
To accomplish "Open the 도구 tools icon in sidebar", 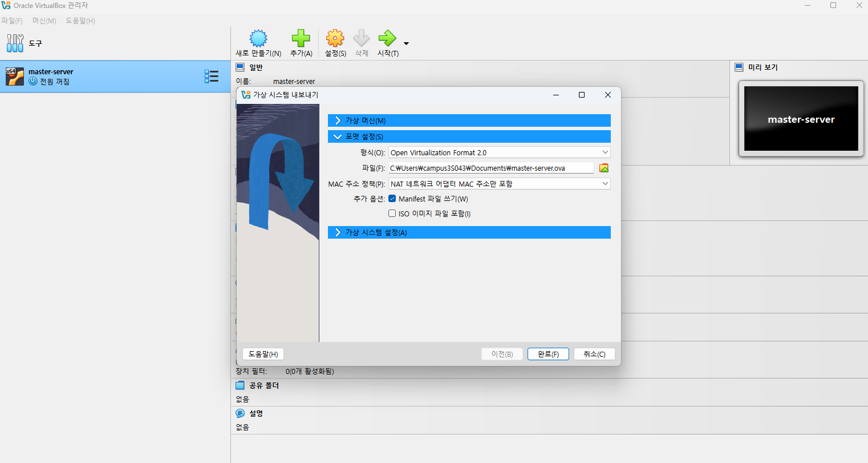I will click(x=15, y=43).
